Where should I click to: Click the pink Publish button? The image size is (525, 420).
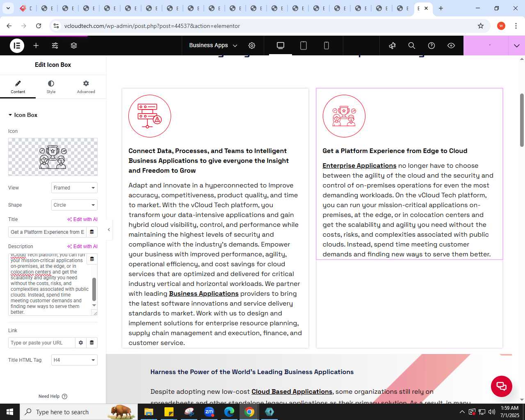486,46
